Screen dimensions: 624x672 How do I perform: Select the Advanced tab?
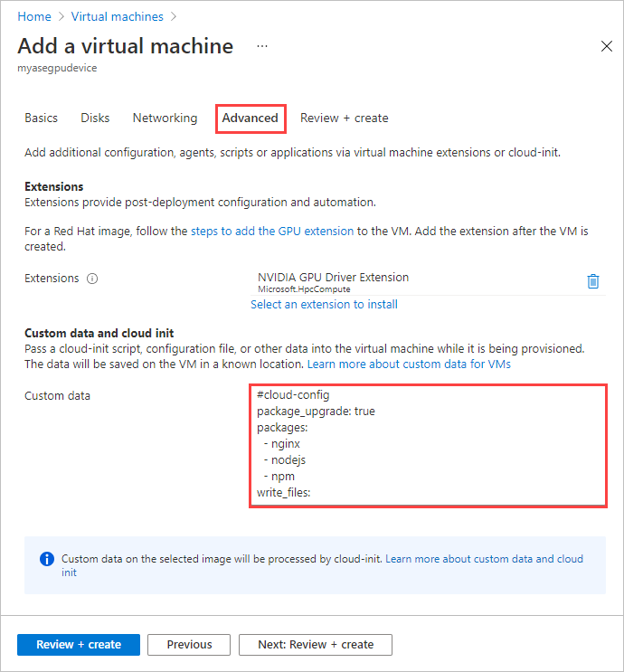pyautogui.click(x=251, y=118)
